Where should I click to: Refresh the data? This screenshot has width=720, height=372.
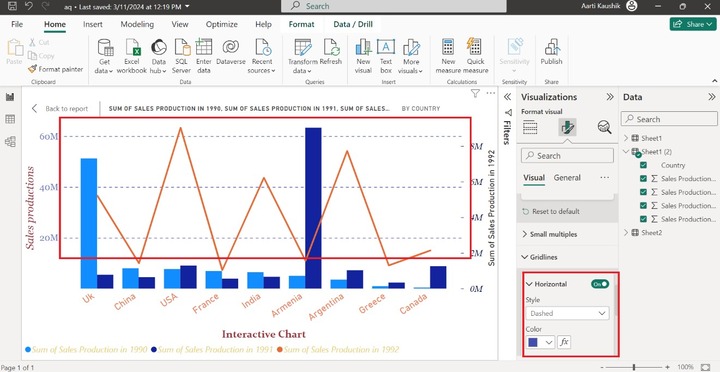point(331,51)
